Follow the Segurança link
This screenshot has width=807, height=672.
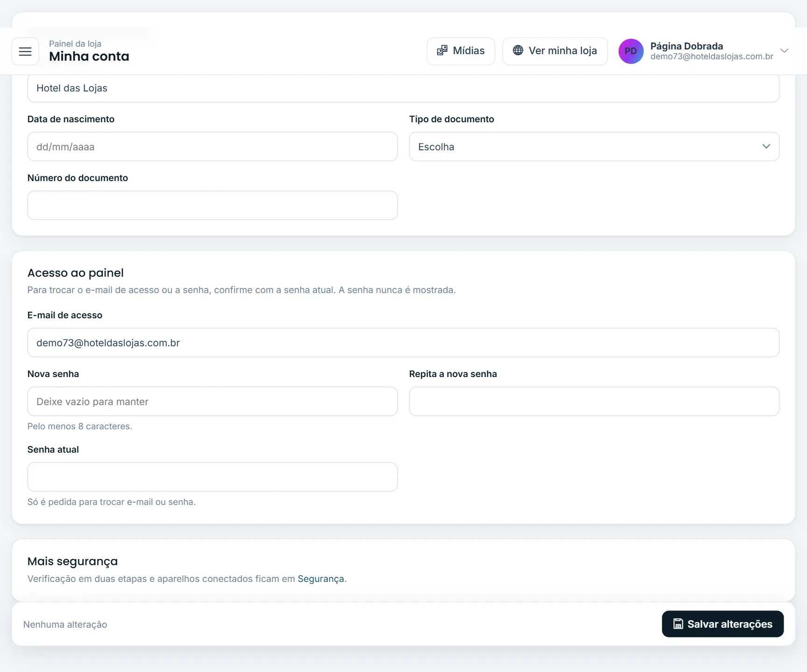click(x=321, y=579)
